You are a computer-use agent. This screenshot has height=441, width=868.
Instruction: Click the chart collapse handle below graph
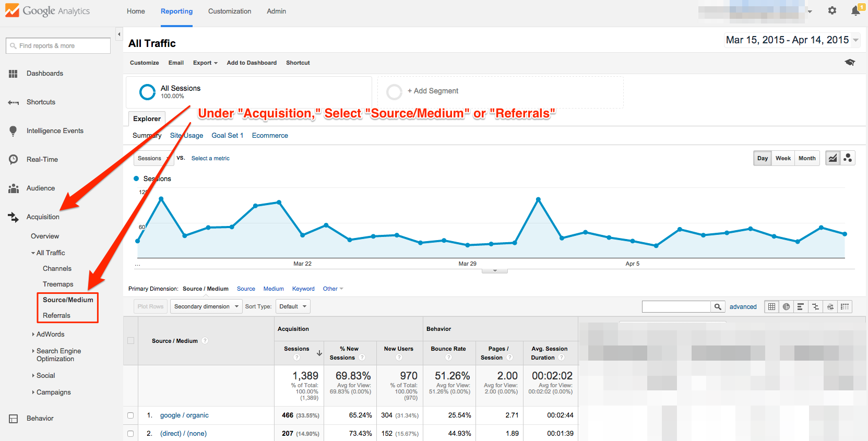[495, 271]
